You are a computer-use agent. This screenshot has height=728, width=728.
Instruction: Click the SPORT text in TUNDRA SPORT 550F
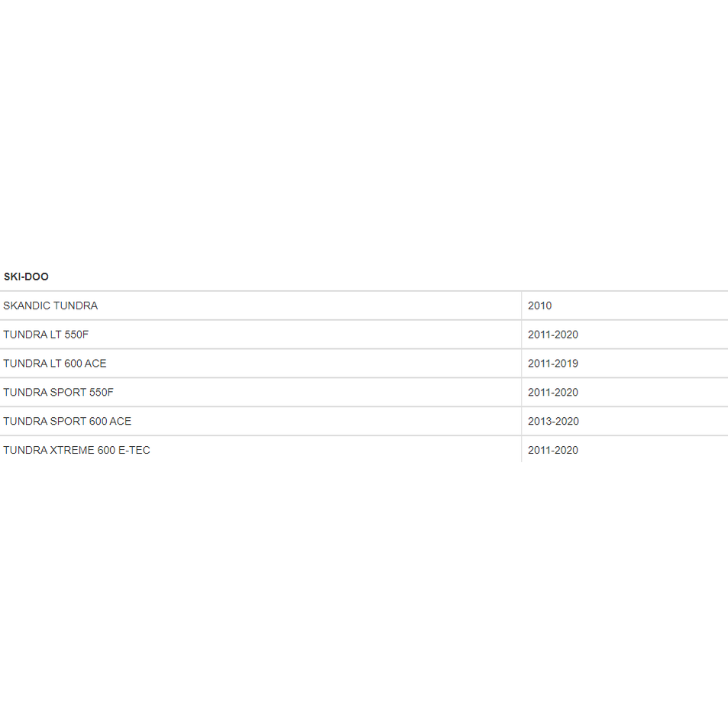pyautogui.click(x=68, y=393)
